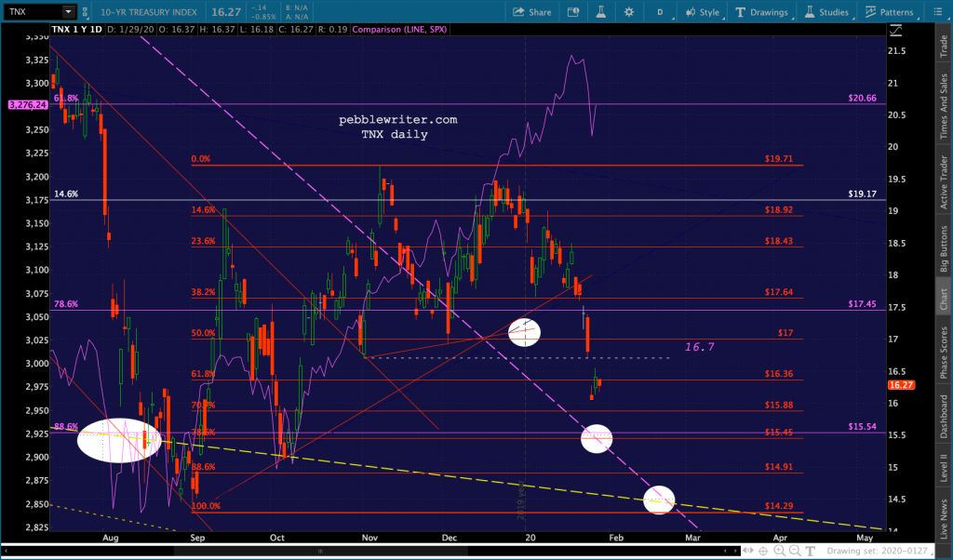Open the Share menu
953x560 pixels.
[531, 12]
